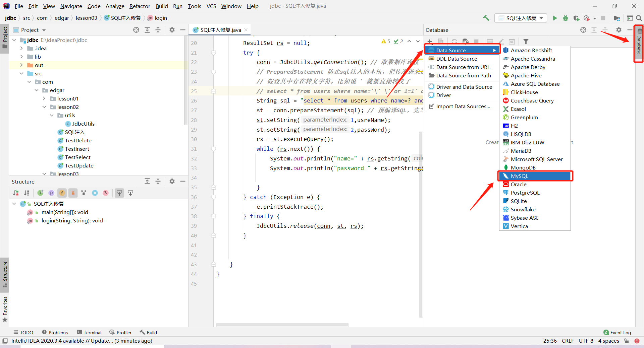The image size is (644, 348).
Task: Expand the .idea folder in Project tree
Action: [x=21, y=48]
